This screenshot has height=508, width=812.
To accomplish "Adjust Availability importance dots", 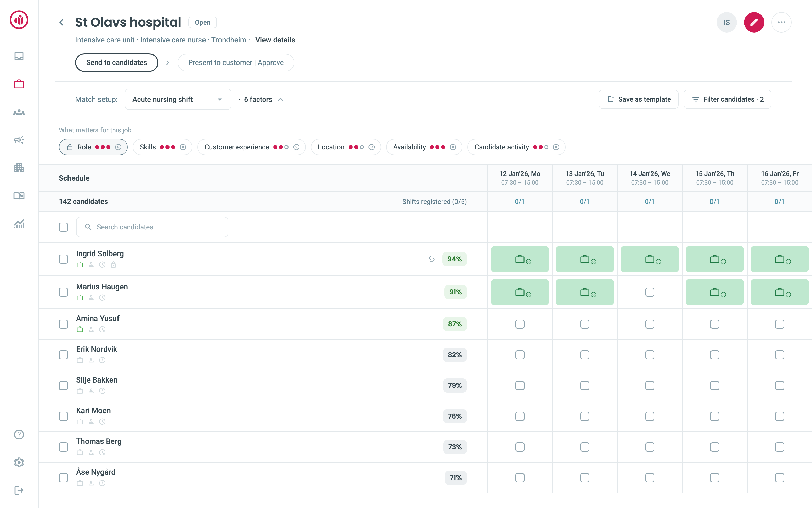I will pyautogui.click(x=437, y=147).
